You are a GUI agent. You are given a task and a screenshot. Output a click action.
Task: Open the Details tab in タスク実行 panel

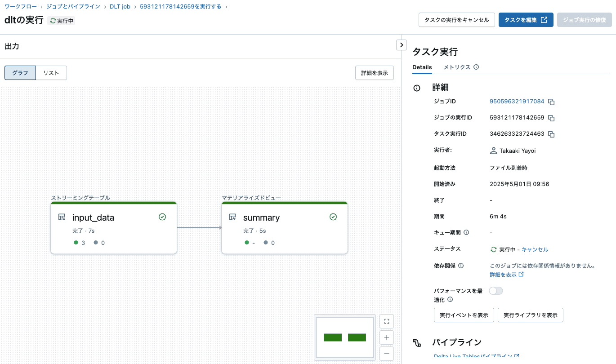(x=422, y=67)
